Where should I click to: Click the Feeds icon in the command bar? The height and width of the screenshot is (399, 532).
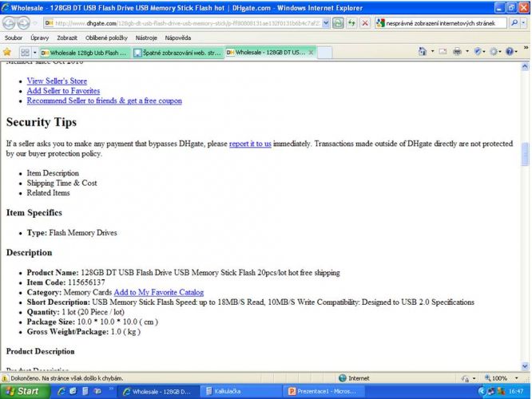pyautogui.click(x=443, y=52)
